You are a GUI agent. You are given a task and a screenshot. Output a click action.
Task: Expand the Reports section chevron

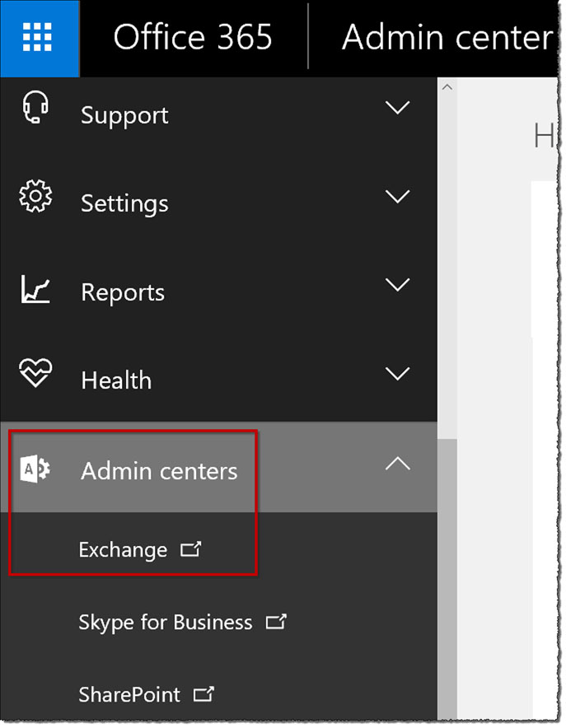(x=397, y=286)
